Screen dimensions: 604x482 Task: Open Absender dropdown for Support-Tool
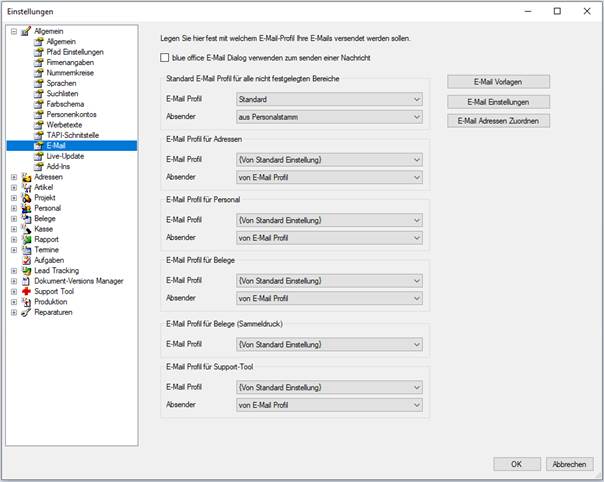(x=329, y=405)
